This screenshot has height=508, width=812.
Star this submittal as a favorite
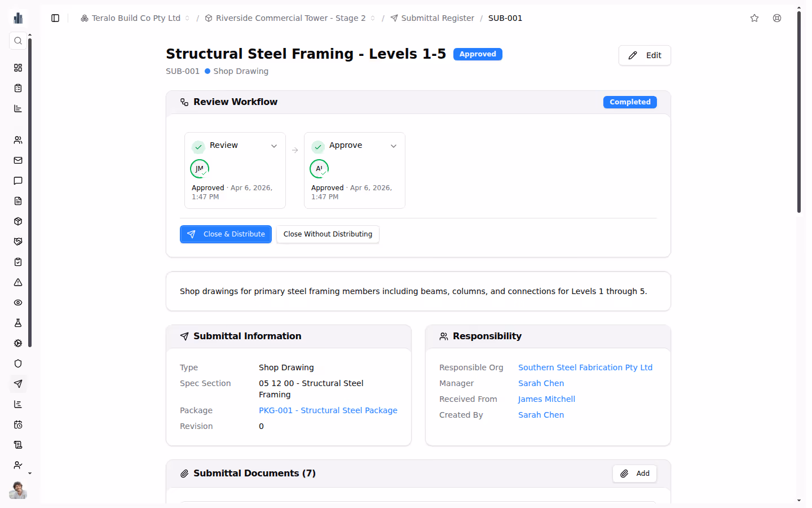(754, 18)
